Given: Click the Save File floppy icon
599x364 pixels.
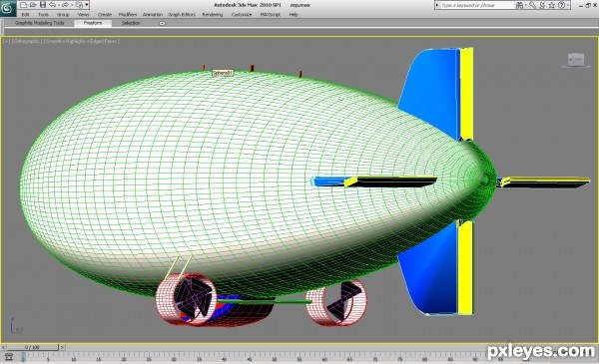Looking at the screenshot, I should pos(43,5).
